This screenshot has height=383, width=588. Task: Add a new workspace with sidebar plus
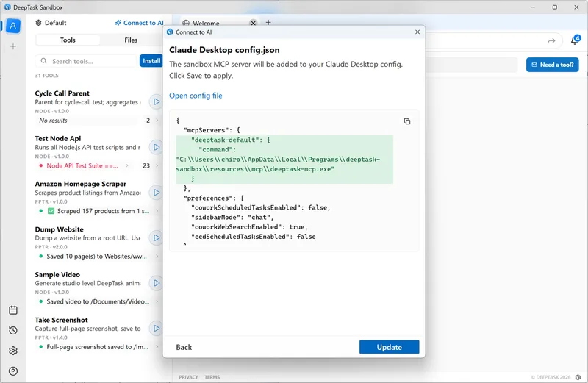coord(13,46)
